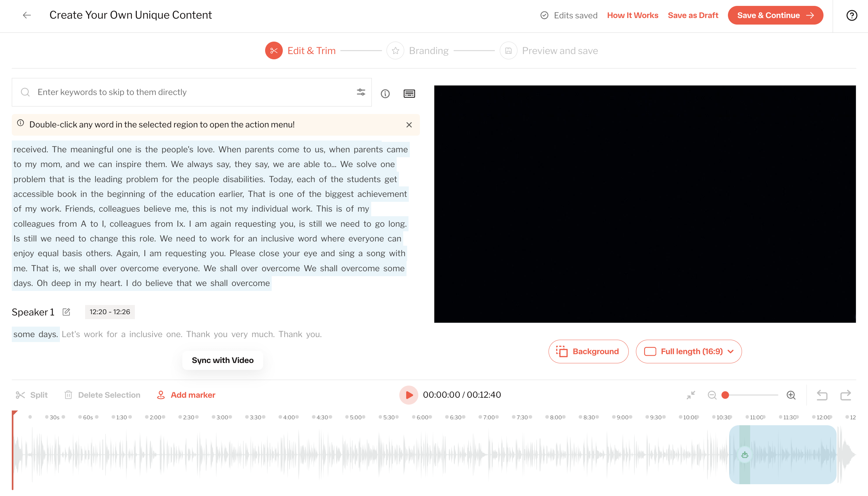Jump to 8:30 on the timeline ruler

(x=589, y=417)
